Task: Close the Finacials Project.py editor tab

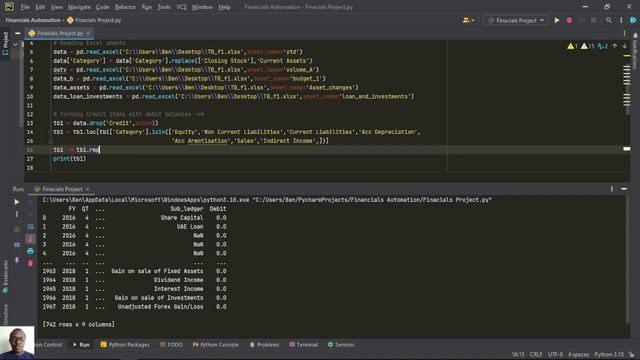Action: coord(88,33)
